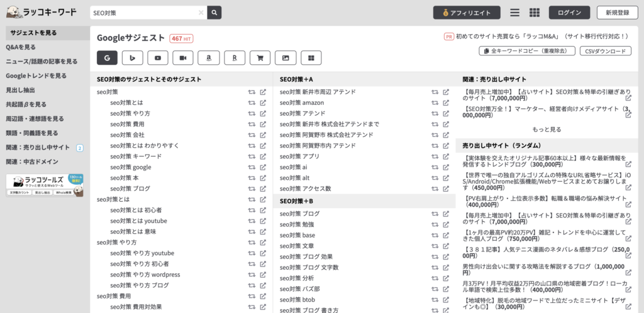Open external link for "seo対策 alt"
This screenshot has height=313, width=644.
click(x=446, y=178)
